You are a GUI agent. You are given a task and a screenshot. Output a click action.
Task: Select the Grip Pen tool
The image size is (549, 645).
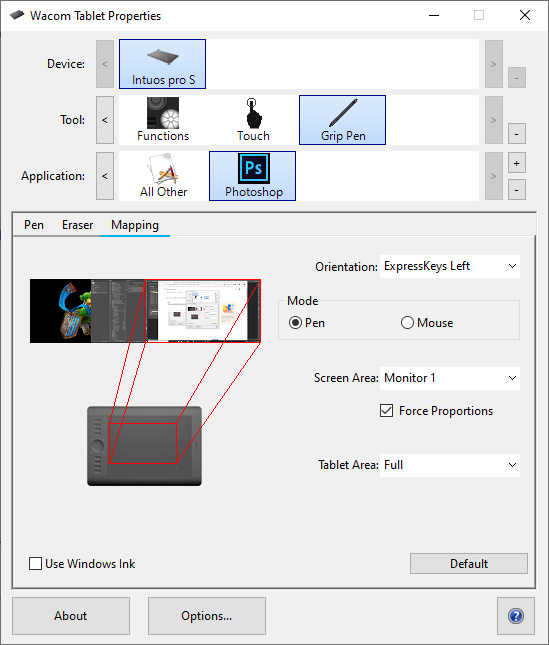[342, 120]
